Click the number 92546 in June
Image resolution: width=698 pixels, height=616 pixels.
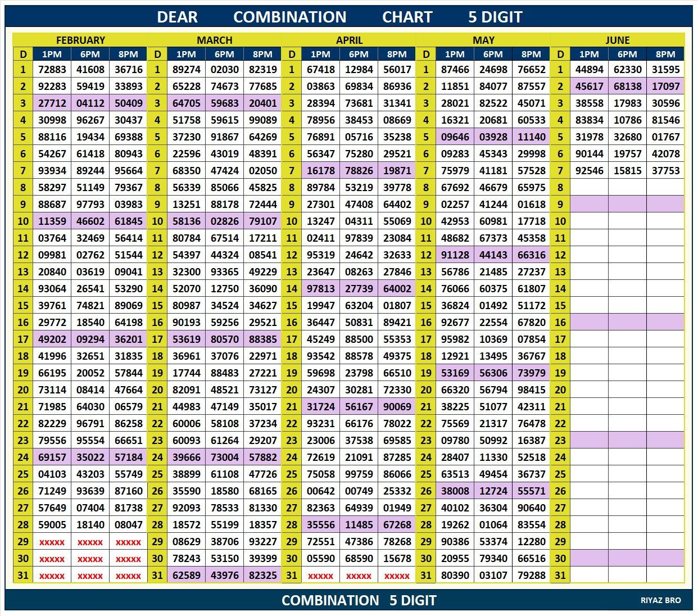click(x=589, y=171)
